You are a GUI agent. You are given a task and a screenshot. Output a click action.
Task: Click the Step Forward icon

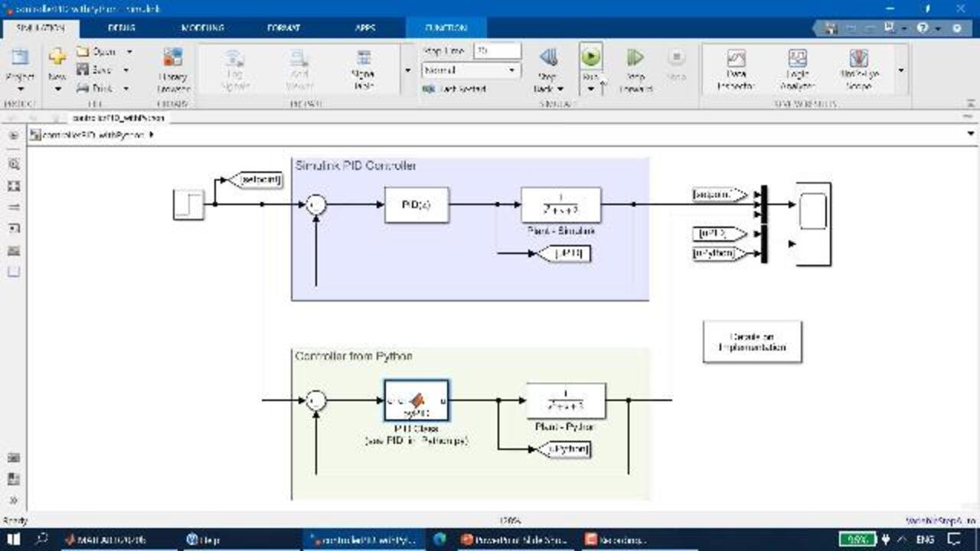[635, 67]
